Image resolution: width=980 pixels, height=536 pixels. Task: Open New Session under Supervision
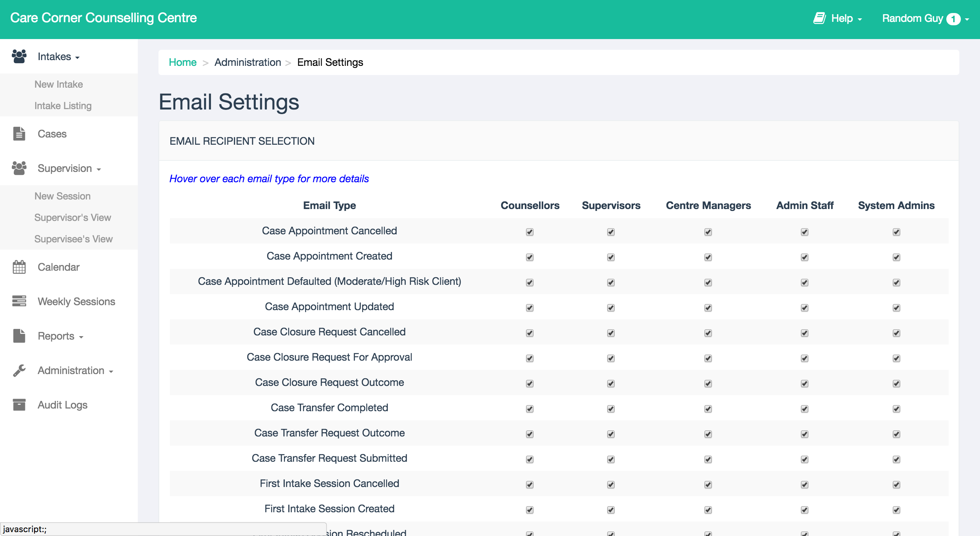(x=62, y=196)
